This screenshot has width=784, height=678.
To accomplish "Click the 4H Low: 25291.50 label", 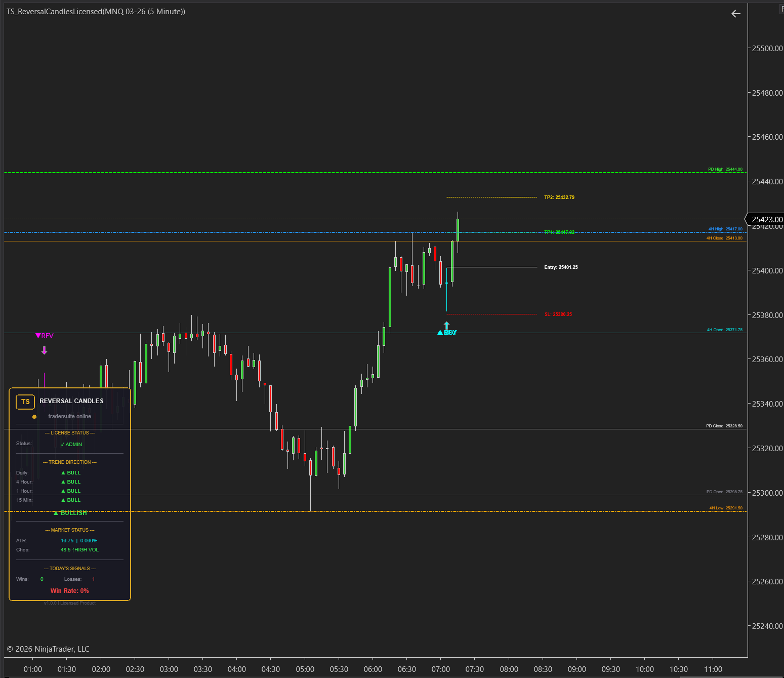I will pyautogui.click(x=726, y=508).
